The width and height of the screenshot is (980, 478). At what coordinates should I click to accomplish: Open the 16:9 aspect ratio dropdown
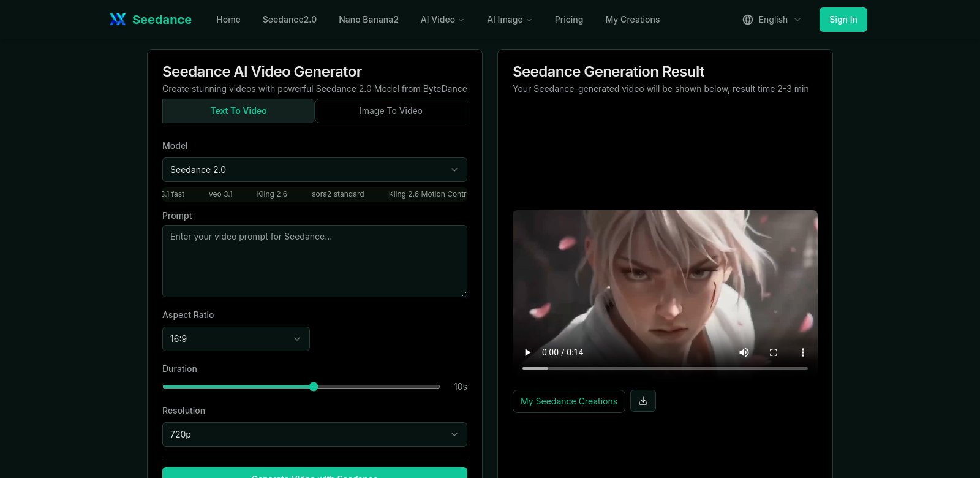tap(236, 339)
